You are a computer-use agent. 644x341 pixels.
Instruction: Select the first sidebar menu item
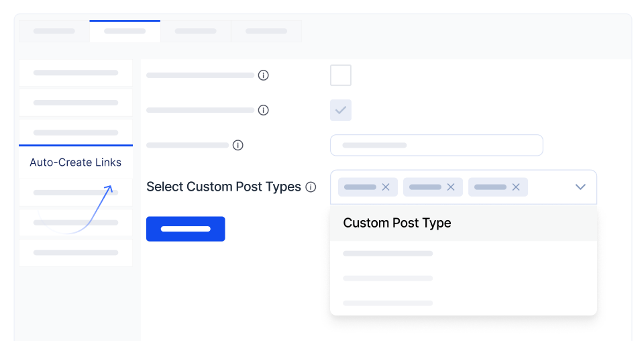pyautogui.click(x=76, y=72)
